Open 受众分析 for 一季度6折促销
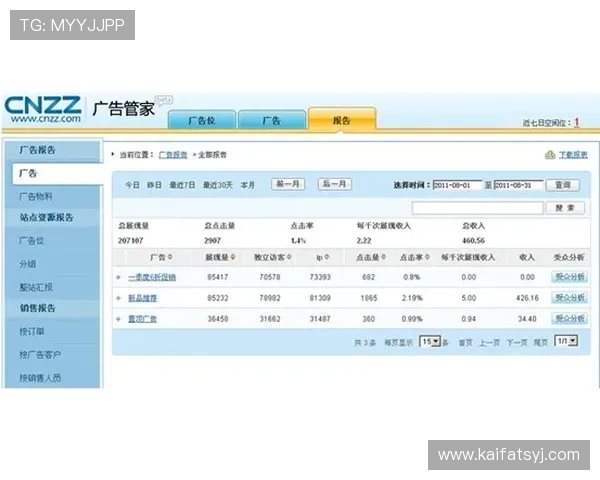 (x=570, y=277)
